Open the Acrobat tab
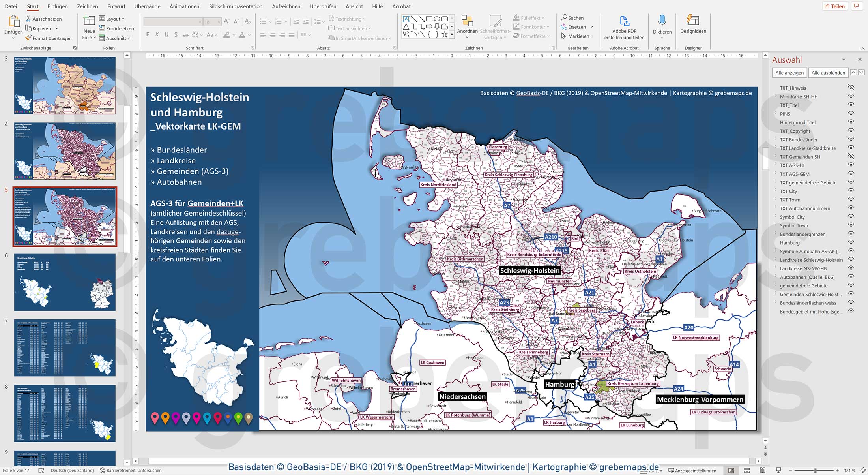 [401, 6]
